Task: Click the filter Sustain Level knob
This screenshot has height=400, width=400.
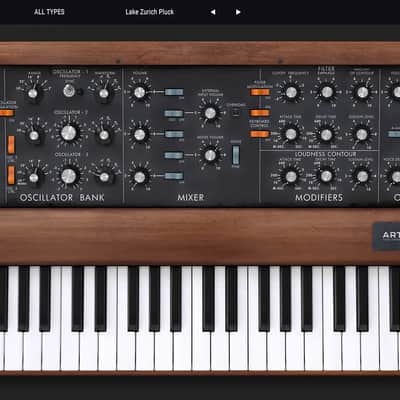Action: click(x=362, y=134)
